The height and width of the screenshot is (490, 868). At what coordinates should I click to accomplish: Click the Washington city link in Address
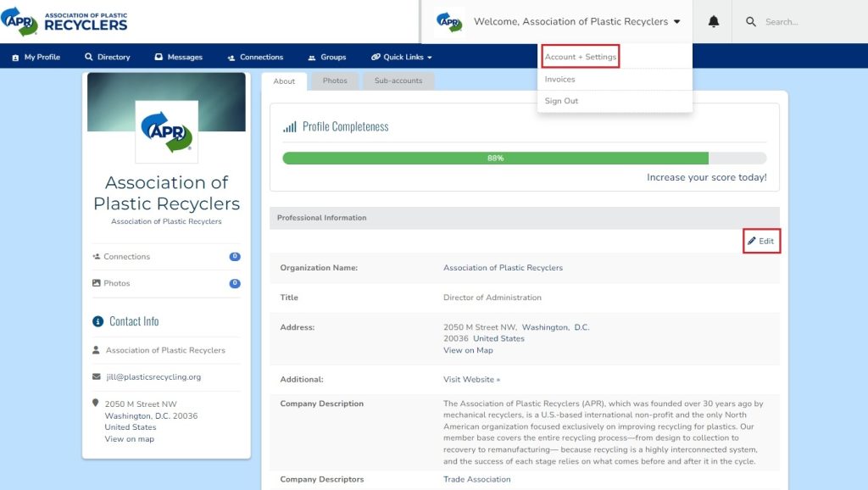pyautogui.click(x=545, y=327)
